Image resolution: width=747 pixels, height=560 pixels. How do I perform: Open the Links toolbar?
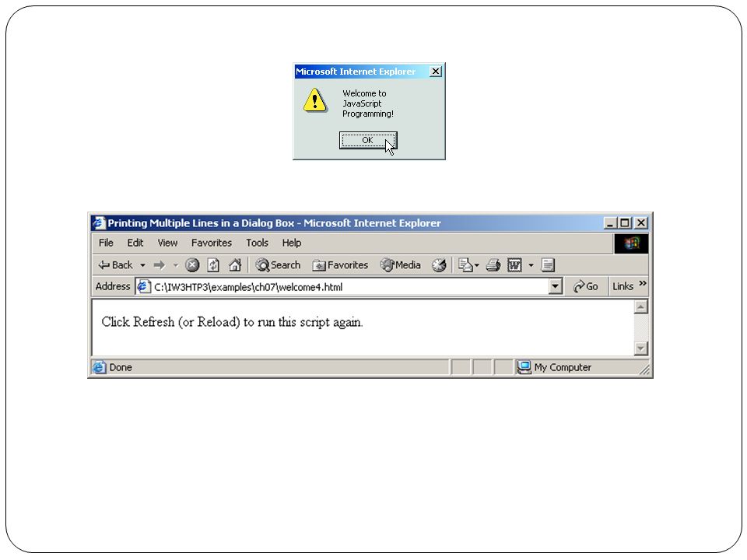tap(622, 287)
